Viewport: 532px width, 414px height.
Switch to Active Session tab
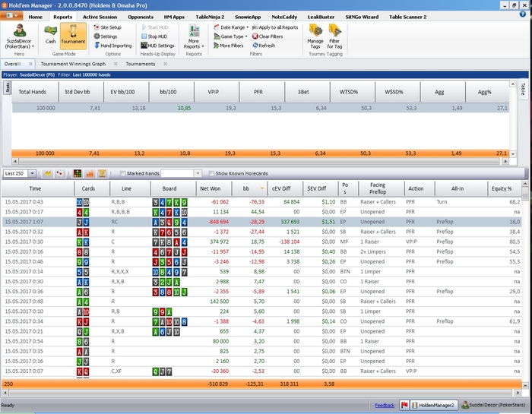pyautogui.click(x=100, y=17)
